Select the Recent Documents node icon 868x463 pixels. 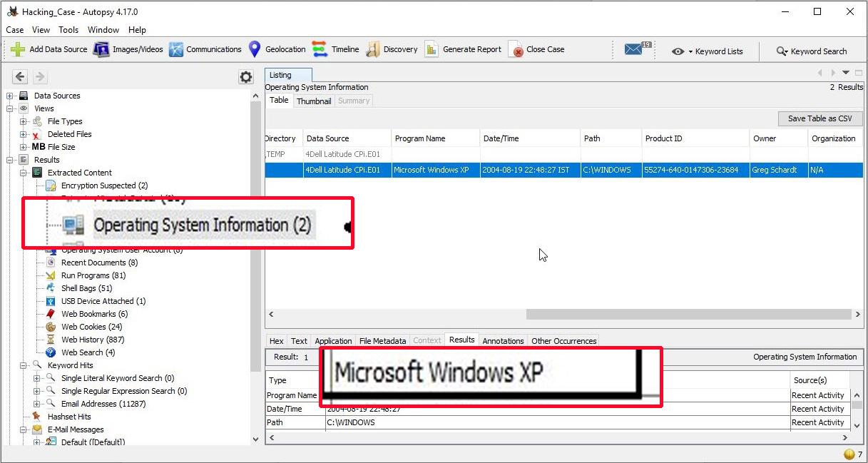pos(51,263)
